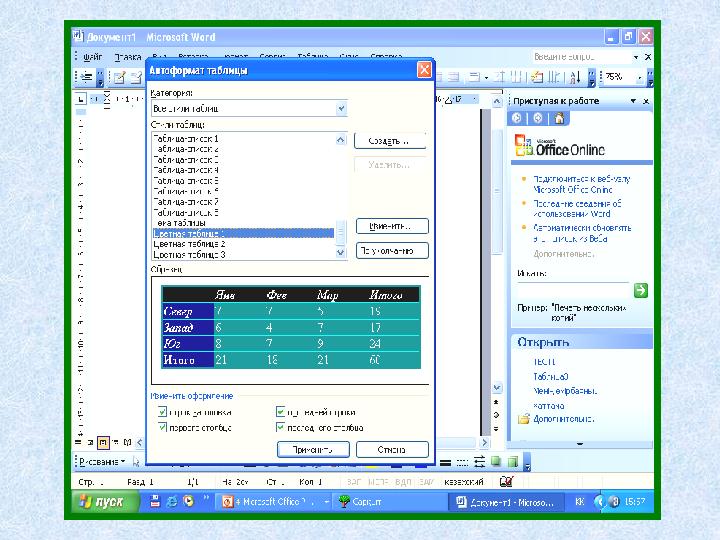Click the Shadow Style green icon

point(496,461)
